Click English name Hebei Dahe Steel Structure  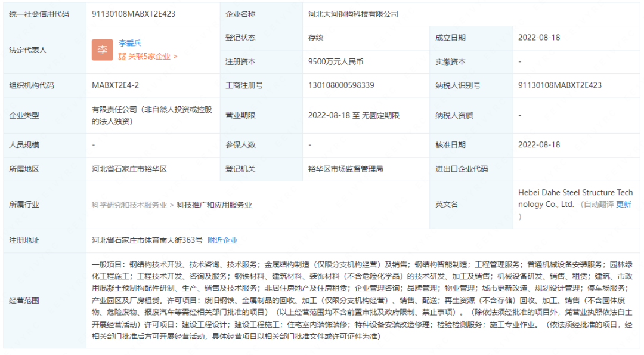click(575, 199)
